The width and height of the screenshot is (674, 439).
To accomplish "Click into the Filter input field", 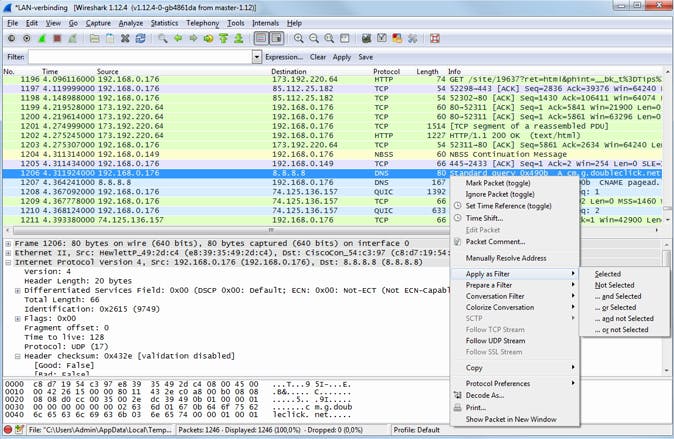I will (140, 57).
